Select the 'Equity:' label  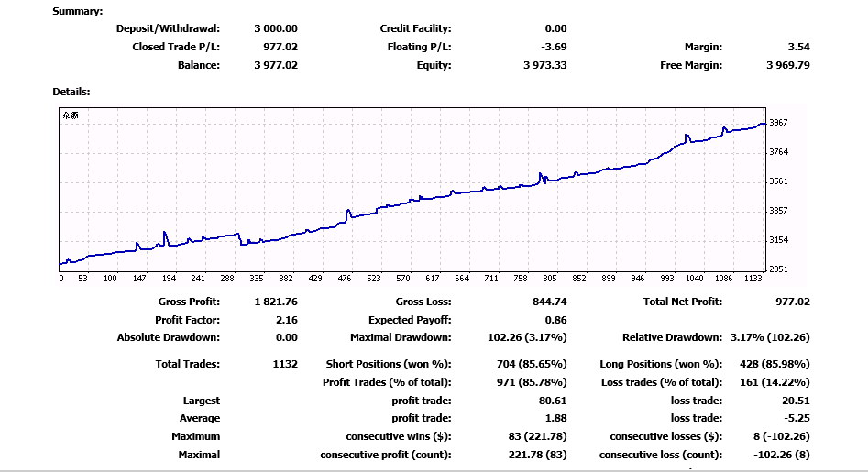pos(434,65)
